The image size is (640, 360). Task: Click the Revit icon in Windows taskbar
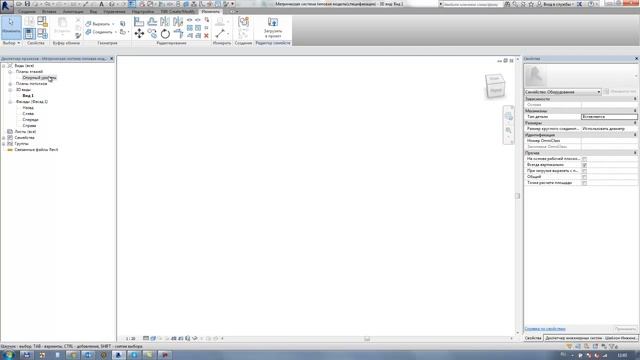click(119, 355)
